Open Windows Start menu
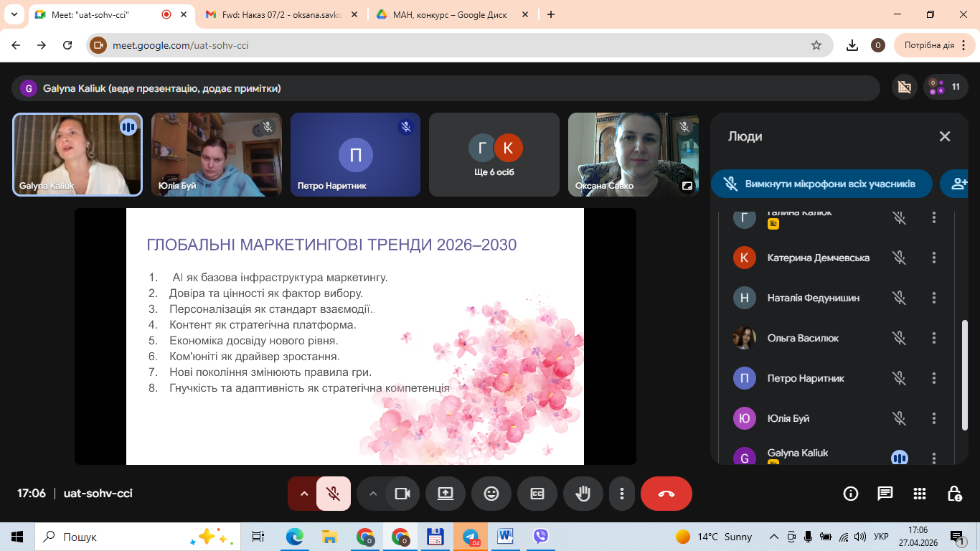This screenshot has width=980, height=551. [17, 537]
